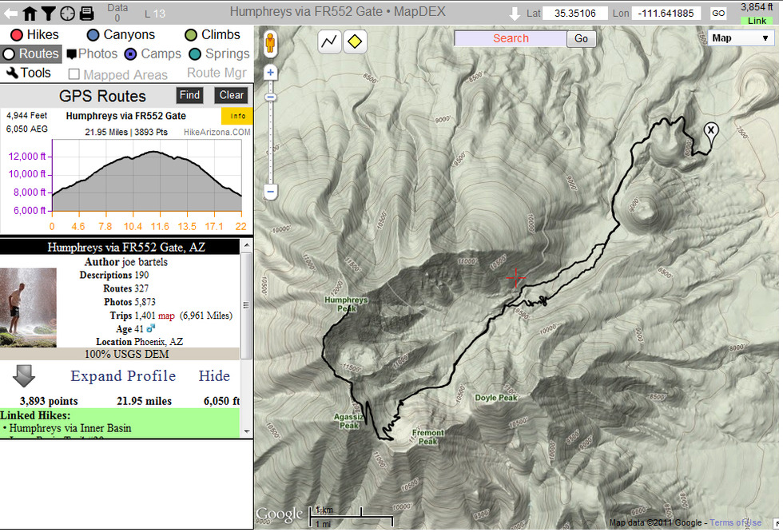Screen dimensions: 783x532
Task: Open the red map link by Trips
Action: (x=166, y=316)
